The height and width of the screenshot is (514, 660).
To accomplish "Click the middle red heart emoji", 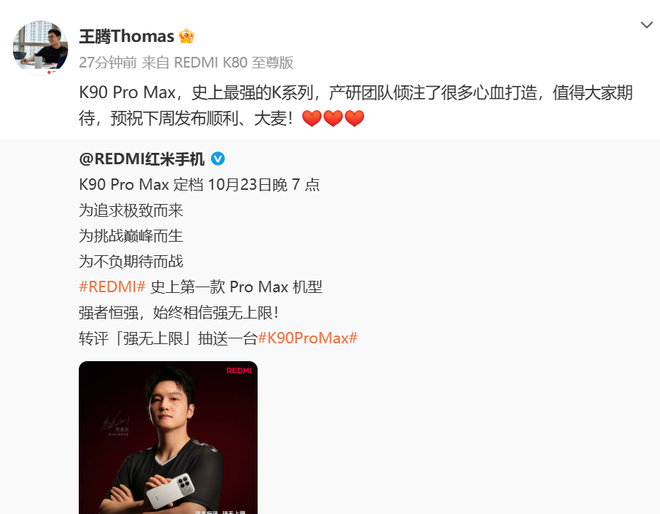I will coord(333,118).
